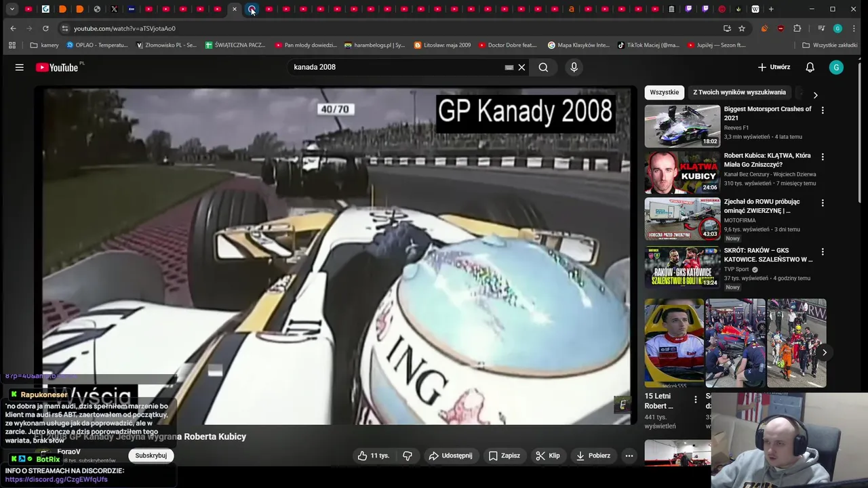The width and height of the screenshot is (868, 488).
Task: Open Chrome three-dot menu
Action: pos(853,28)
